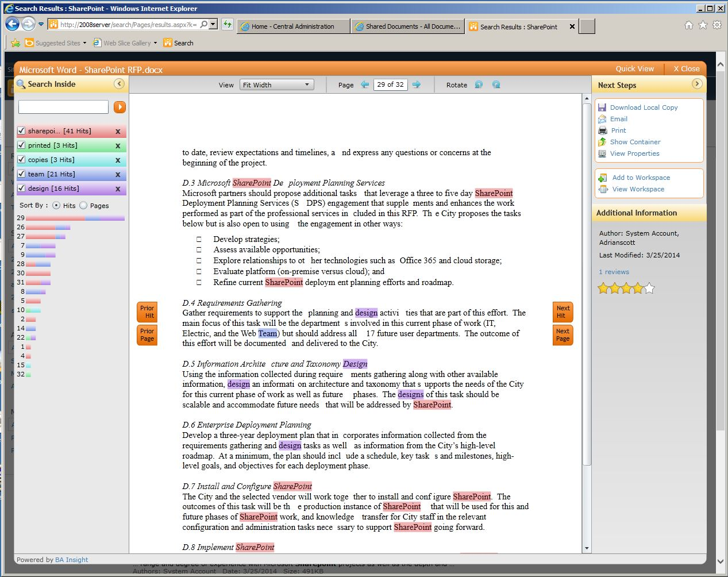Select Sort By Hits radio button
Image resolution: width=728 pixels, height=577 pixels.
[x=56, y=205]
